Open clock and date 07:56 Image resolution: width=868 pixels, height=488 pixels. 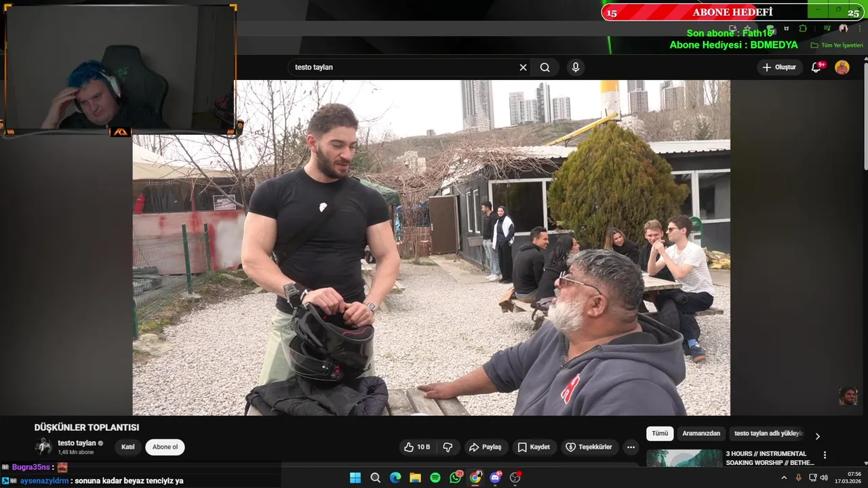848,478
